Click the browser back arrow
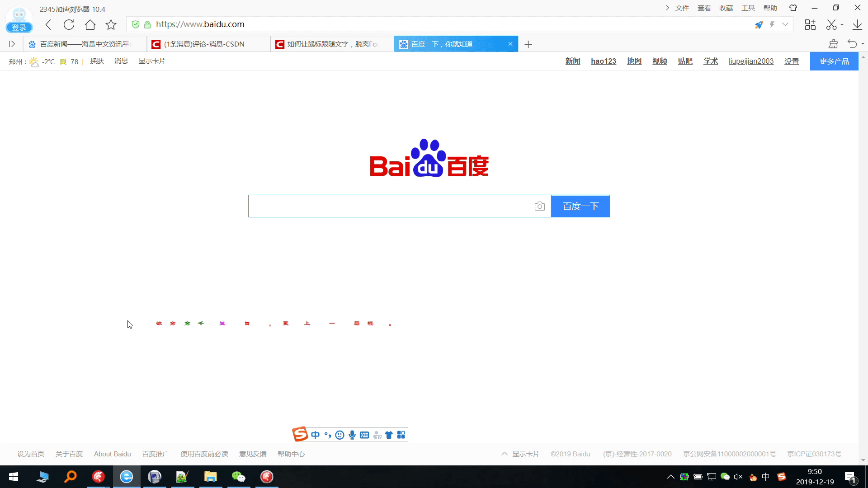868x488 pixels. [x=48, y=24]
